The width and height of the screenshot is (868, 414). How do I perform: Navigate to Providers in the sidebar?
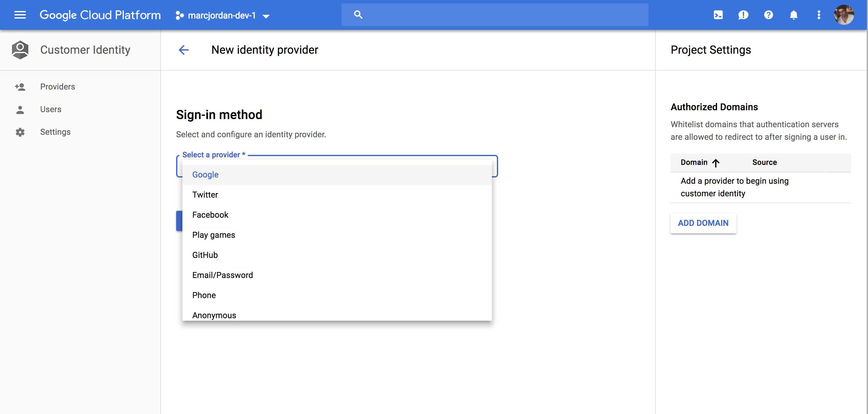(57, 86)
